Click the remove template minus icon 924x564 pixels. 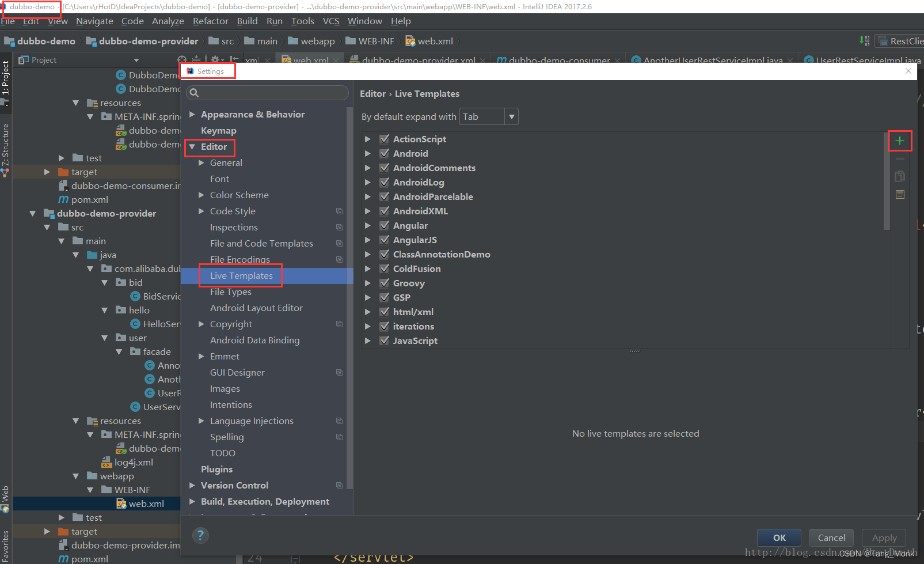(x=900, y=158)
